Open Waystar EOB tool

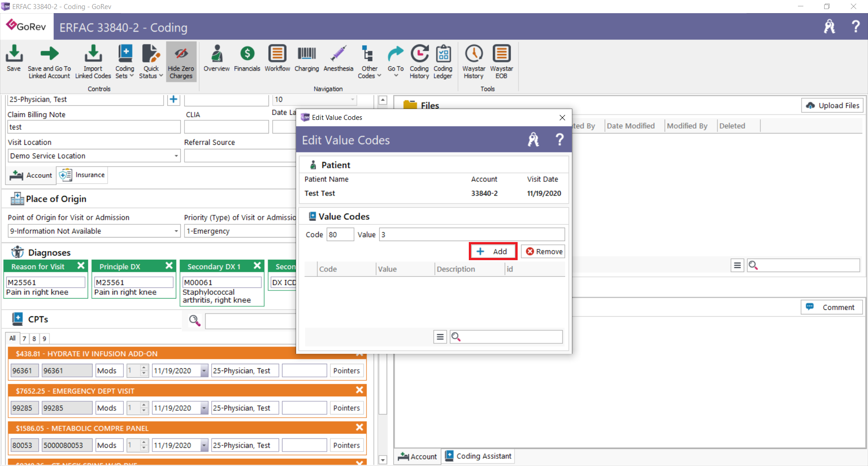[501, 62]
